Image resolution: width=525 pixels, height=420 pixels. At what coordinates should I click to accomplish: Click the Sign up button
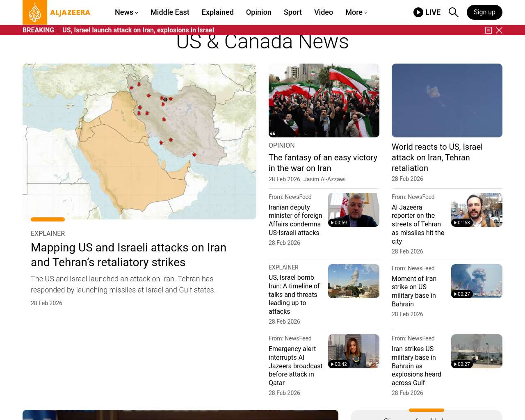[x=484, y=12]
